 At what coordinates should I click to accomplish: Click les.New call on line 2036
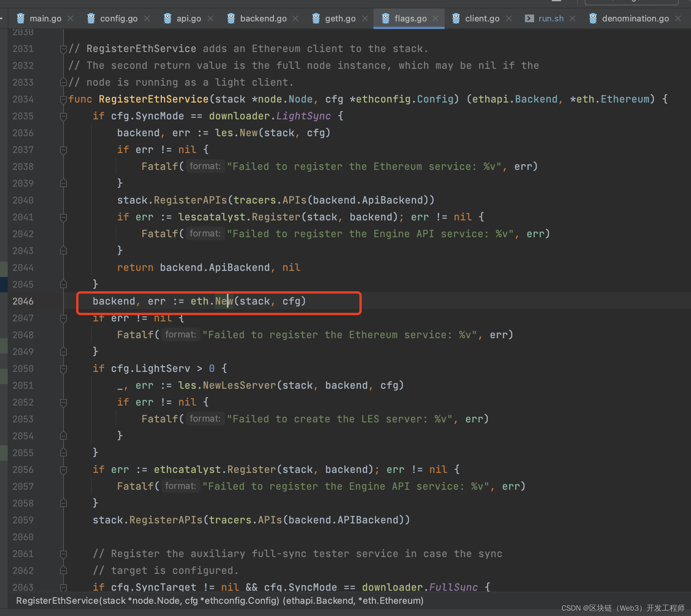236,133
